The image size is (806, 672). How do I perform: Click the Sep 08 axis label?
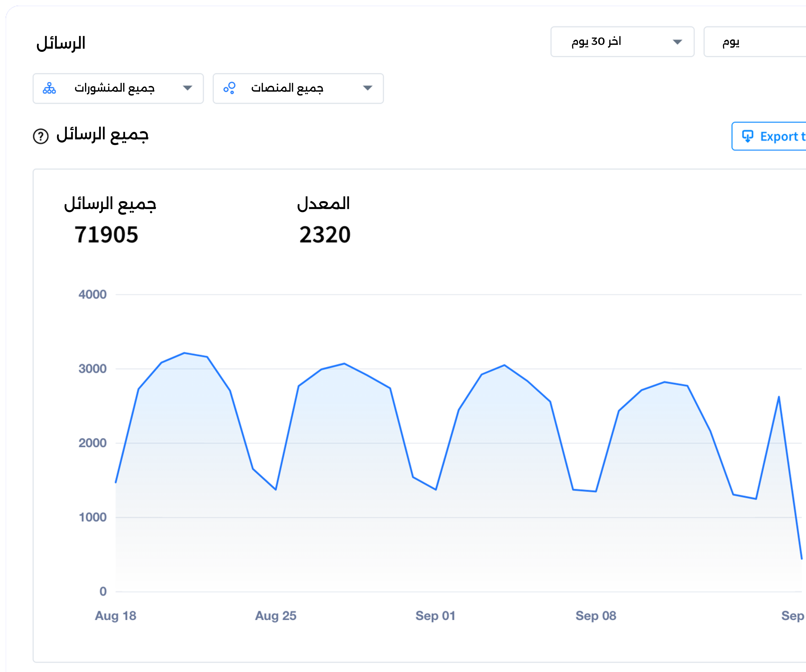tap(596, 616)
